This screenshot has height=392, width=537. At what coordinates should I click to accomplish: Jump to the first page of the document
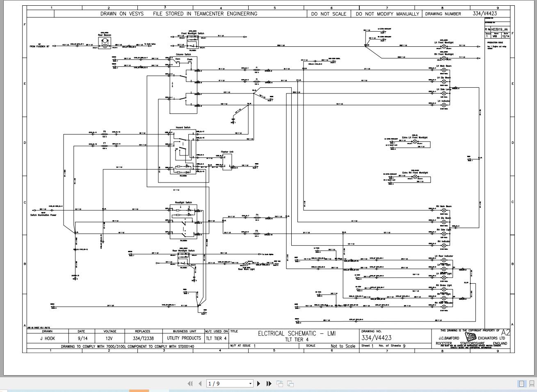point(190,383)
